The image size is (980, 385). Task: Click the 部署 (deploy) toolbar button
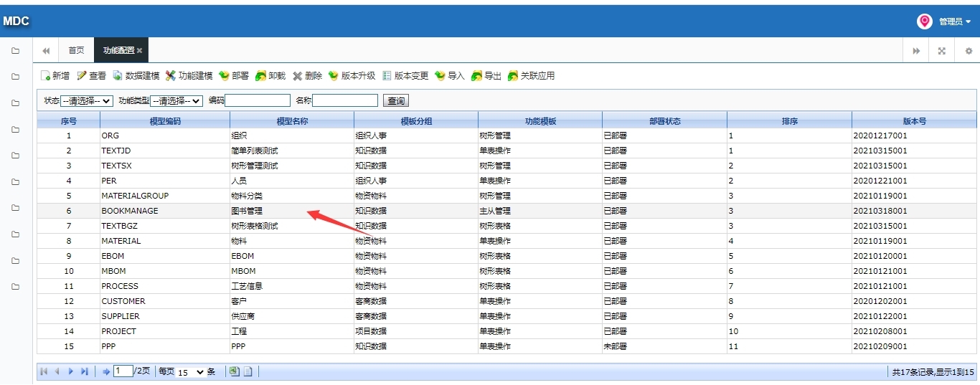pos(233,76)
